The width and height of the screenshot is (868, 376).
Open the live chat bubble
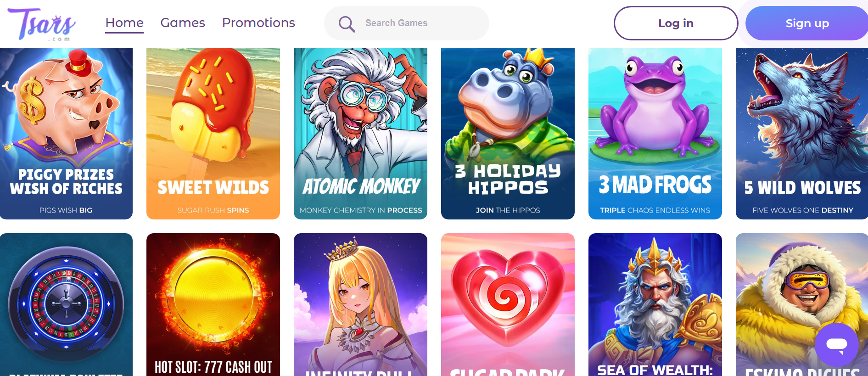(837, 345)
